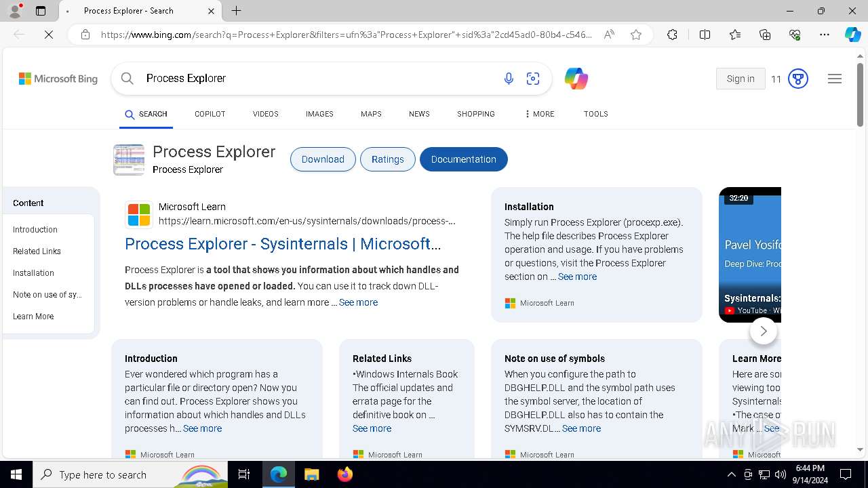Open the TOOLS option
Image resolution: width=868 pixels, height=488 pixels.
596,114
